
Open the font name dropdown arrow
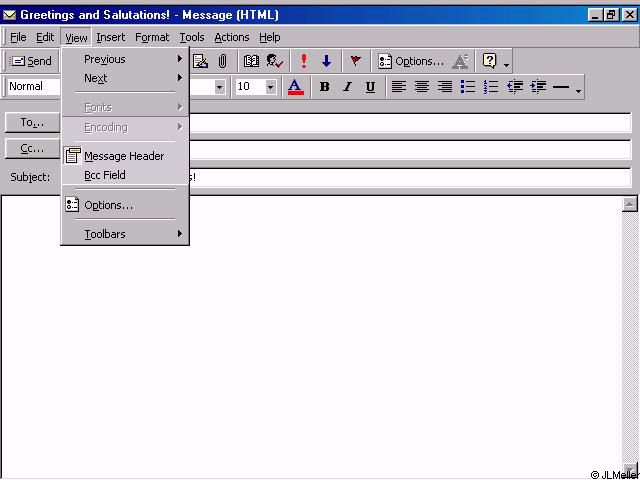220,87
